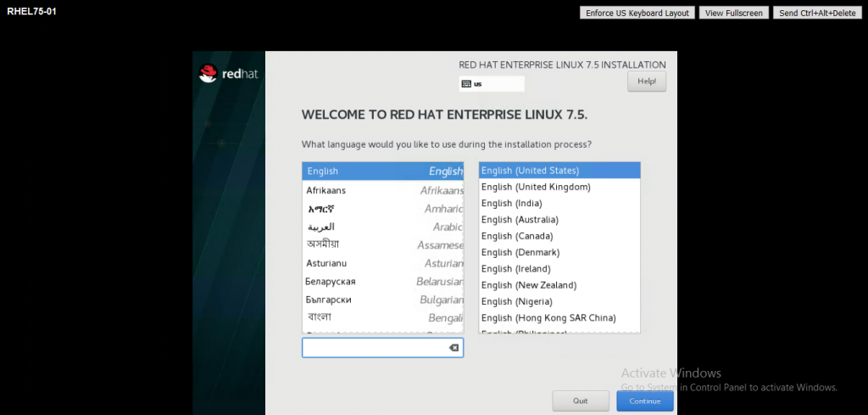
Task: Click the RHEL75-01 console title
Action: [31, 11]
